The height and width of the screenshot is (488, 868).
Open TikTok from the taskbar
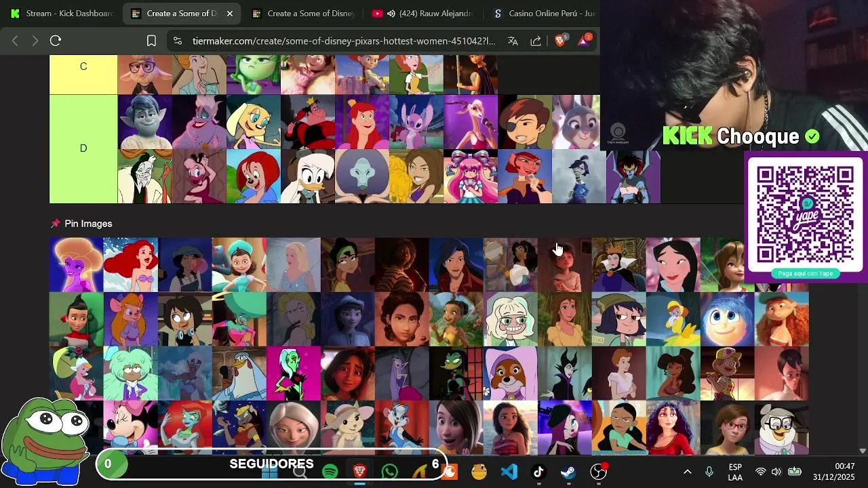click(x=539, y=472)
